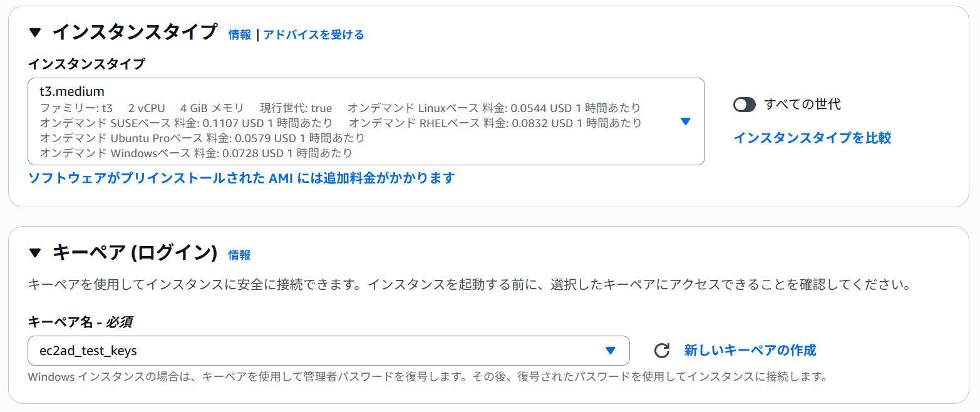Collapse the インスタンスタイプ section triangle
980x412 pixels.
(35, 32)
